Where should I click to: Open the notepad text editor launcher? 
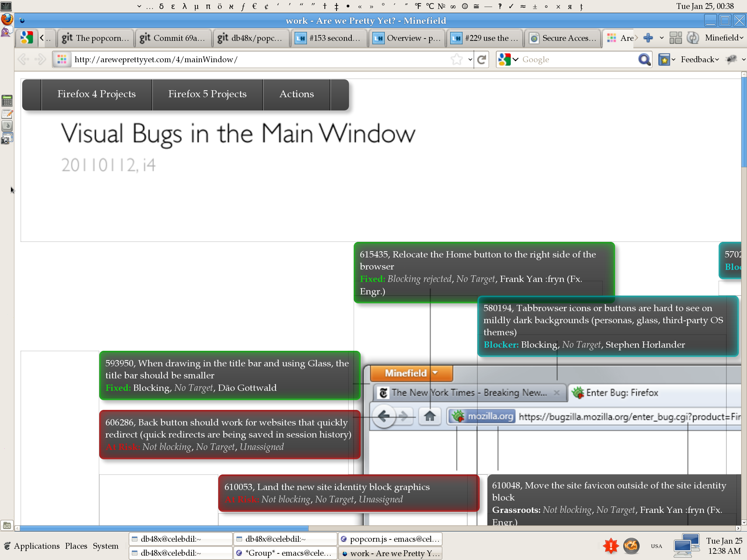tap(7, 114)
